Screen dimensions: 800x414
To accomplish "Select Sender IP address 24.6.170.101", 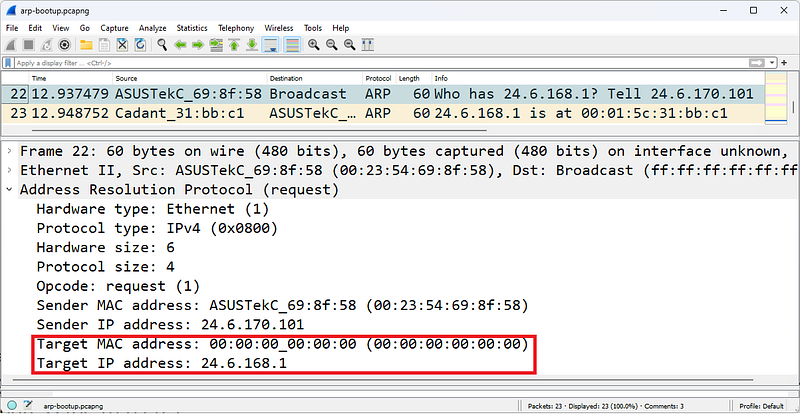I will tap(170, 325).
